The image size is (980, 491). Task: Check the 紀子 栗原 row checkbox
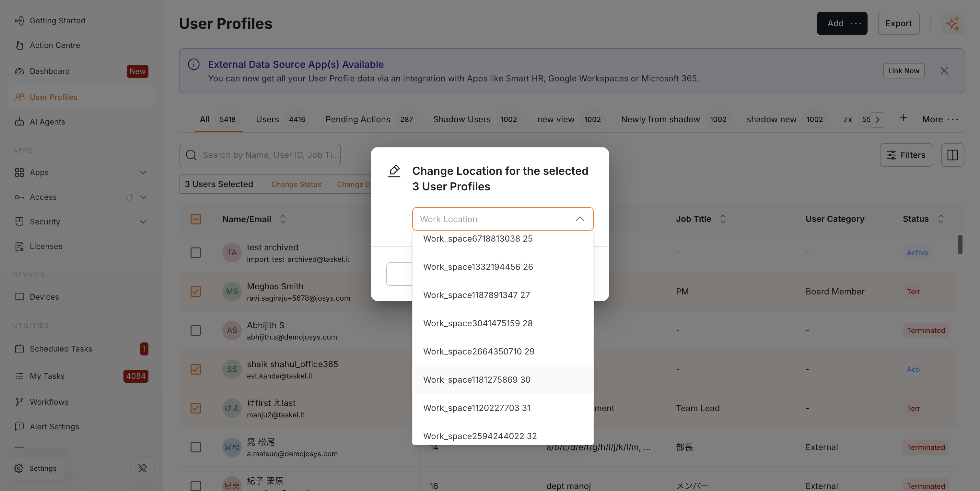[x=195, y=486]
